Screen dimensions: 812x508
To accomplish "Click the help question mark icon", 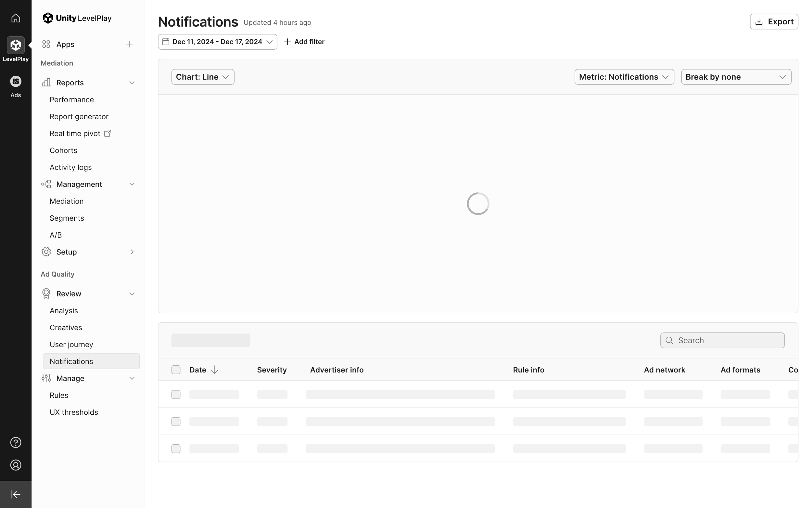I will (x=16, y=442).
